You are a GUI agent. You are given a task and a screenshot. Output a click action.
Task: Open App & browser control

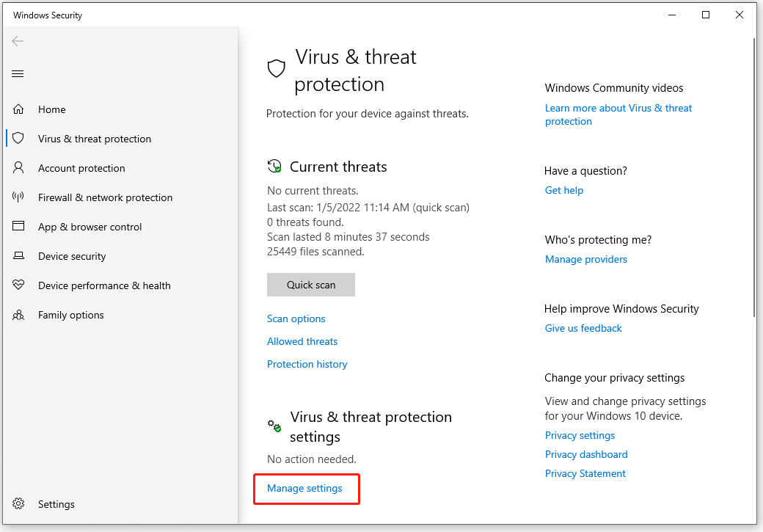click(x=90, y=226)
